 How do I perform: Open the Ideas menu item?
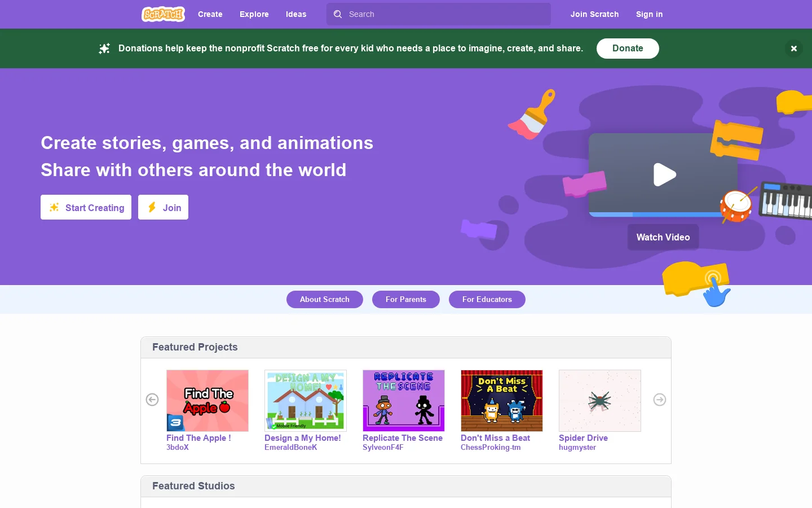296,14
